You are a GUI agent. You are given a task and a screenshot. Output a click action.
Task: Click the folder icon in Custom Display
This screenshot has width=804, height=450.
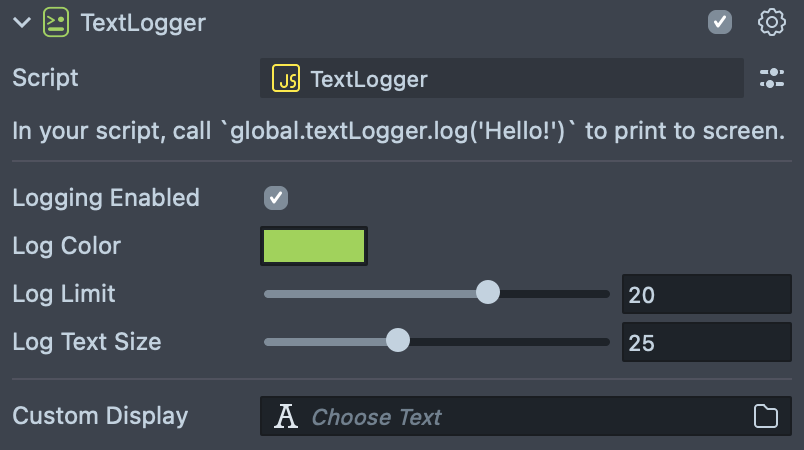766,416
